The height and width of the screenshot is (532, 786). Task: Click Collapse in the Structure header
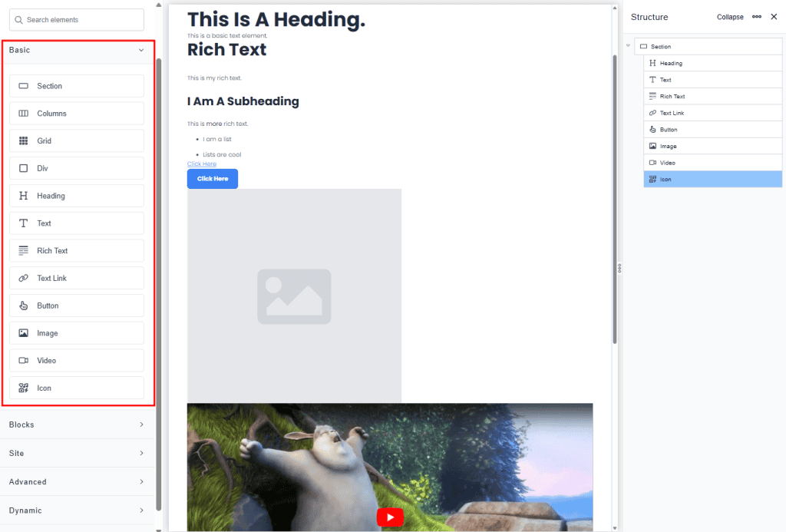pos(730,17)
